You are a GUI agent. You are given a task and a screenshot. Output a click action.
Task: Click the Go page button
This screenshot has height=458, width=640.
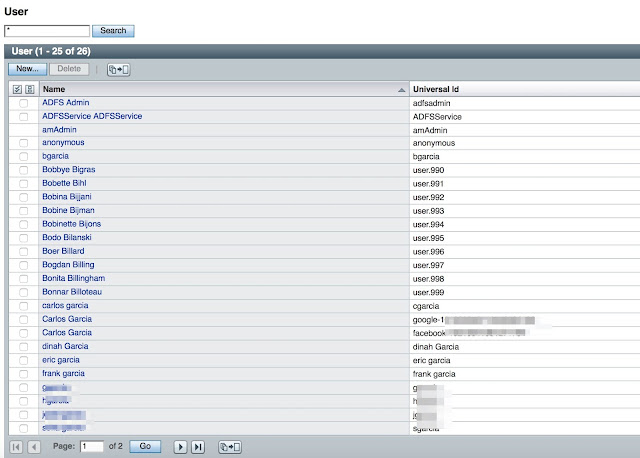145,447
